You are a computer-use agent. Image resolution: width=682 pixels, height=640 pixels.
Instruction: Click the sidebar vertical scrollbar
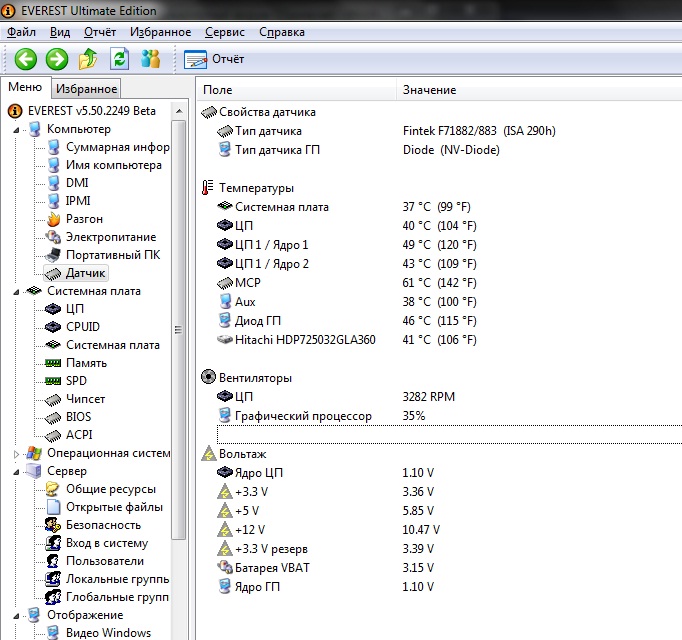tap(179, 330)
